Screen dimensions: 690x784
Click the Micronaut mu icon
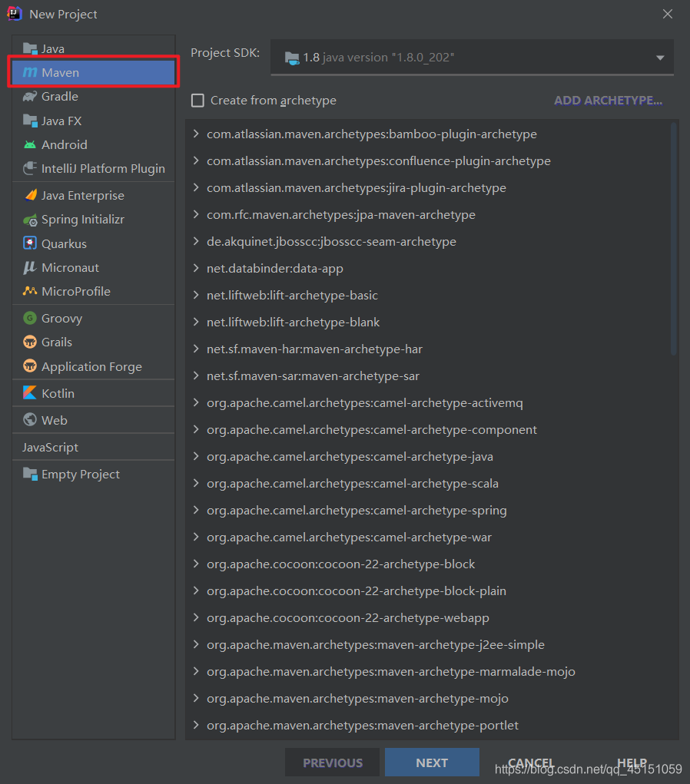[30, 267]
